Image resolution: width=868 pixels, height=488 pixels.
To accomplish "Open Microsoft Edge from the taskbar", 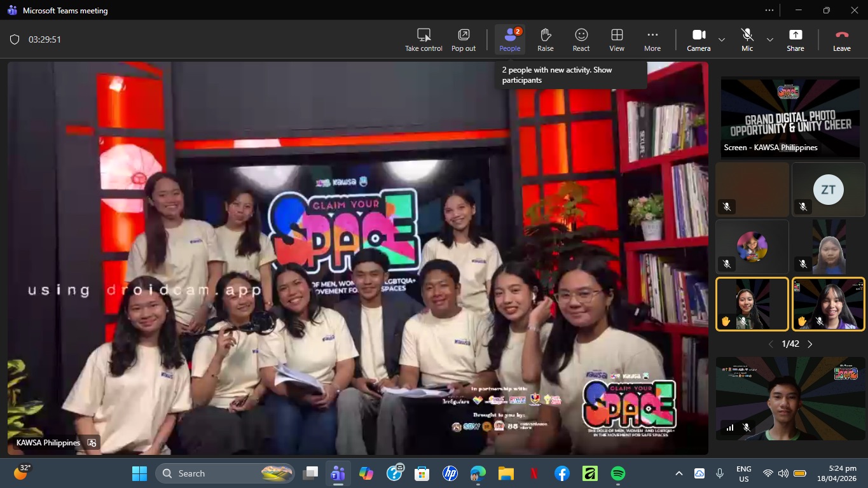I will click(x=478, y=473).
